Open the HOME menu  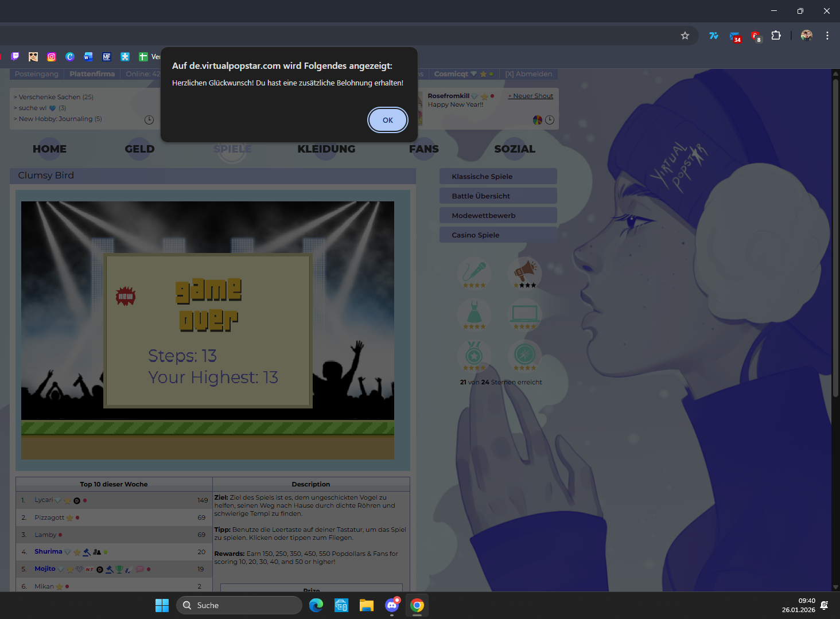click(49, 149)
